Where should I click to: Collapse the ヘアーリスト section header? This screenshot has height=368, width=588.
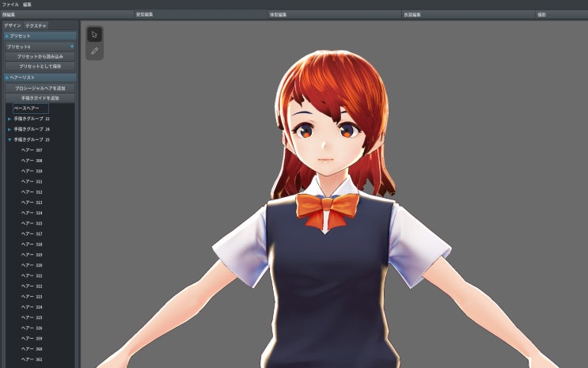pyautogui.click(x=40, y=78)
